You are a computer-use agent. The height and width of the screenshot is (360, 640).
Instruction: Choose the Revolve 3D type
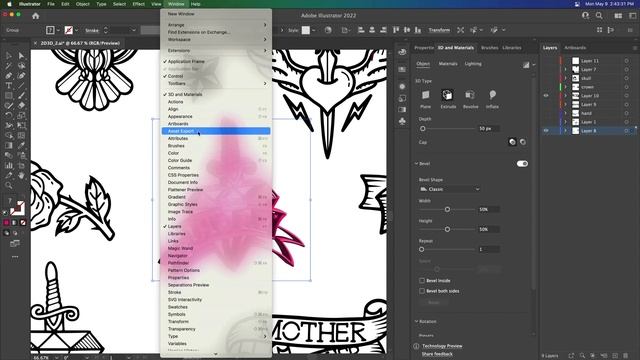pos(470,95)
